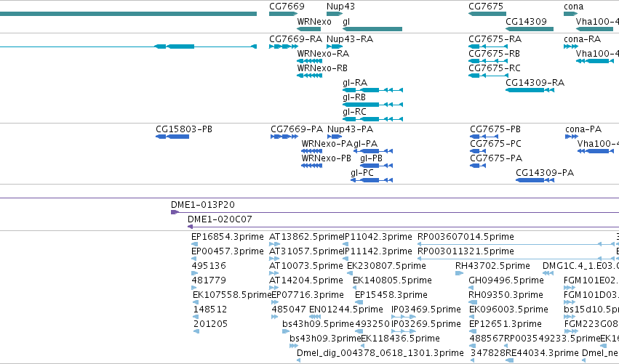Open the CG7669-RA transcript label

pos(296,39)
